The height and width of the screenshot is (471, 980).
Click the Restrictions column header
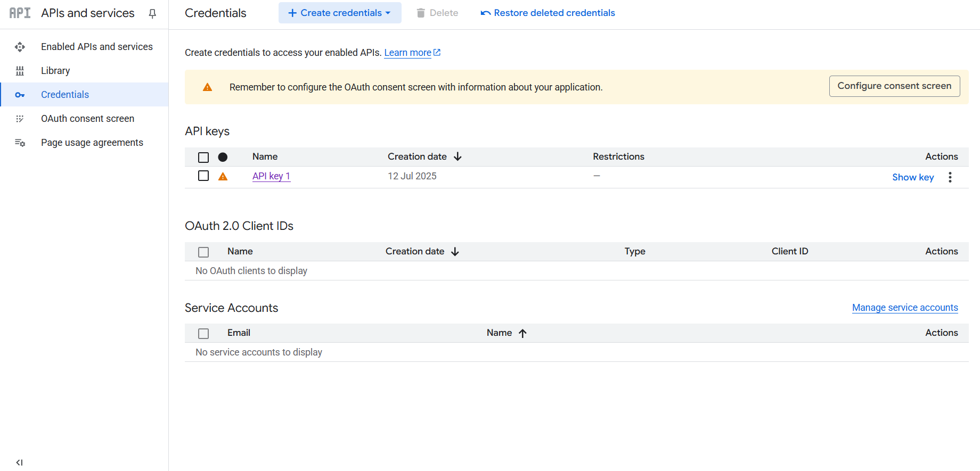click(618, 156)
